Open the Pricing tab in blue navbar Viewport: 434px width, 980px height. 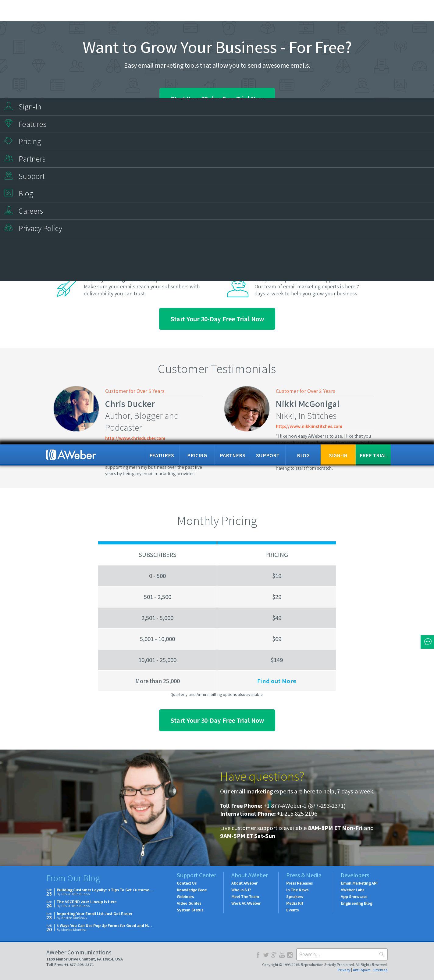tap(197, 455)
